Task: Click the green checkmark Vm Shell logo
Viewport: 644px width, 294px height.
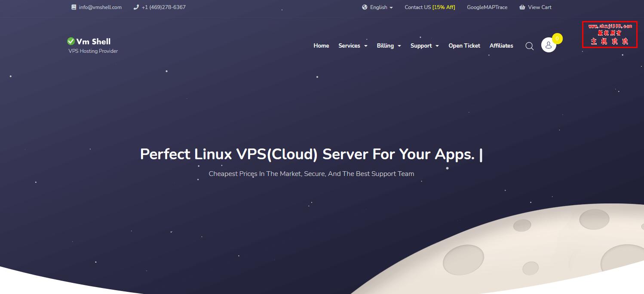Action: coord(71,41)
